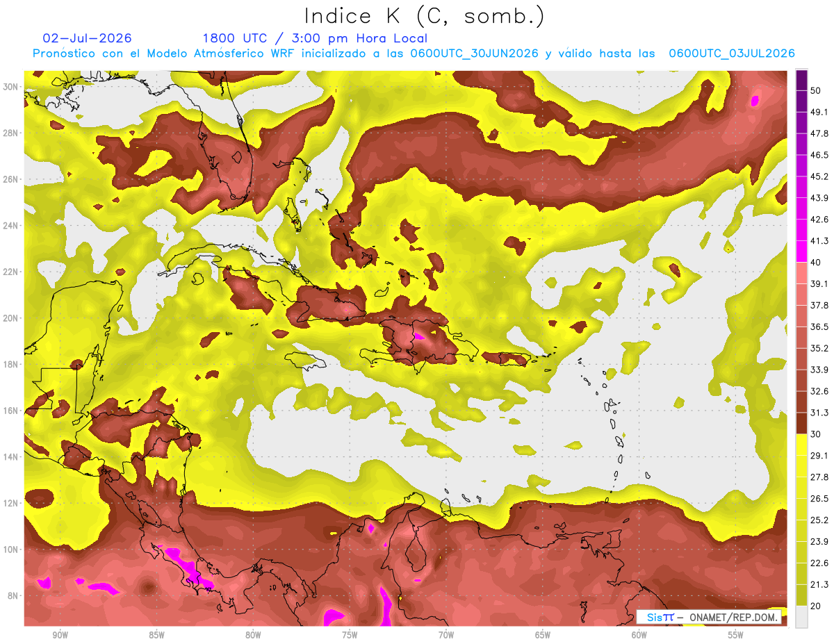Click the colour scale value '37.8'
Viewport: 834px width, 644px height.
click(x=819, y=305)
